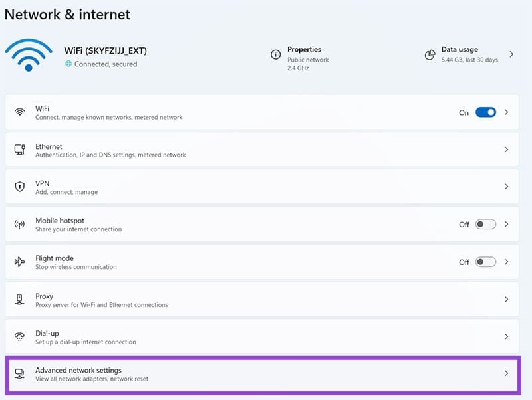This screenshot has width=532, height=400.
Task: Click the Ethernet adapter icon
Action: point(19,149)
